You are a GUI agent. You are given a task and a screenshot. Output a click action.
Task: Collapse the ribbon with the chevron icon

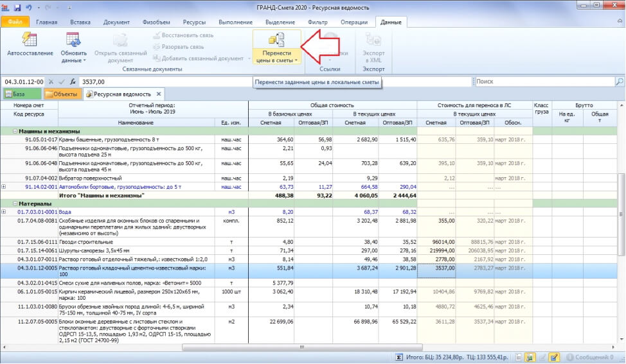pos(620,21)
